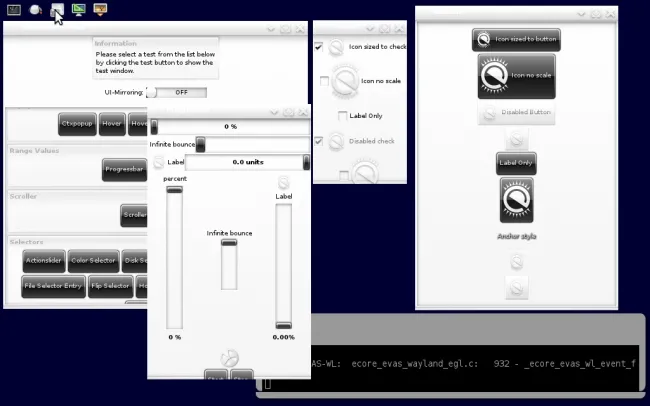
Task: Click the horizontal 0 % progress bar
Action: click(x=229, y=126)
